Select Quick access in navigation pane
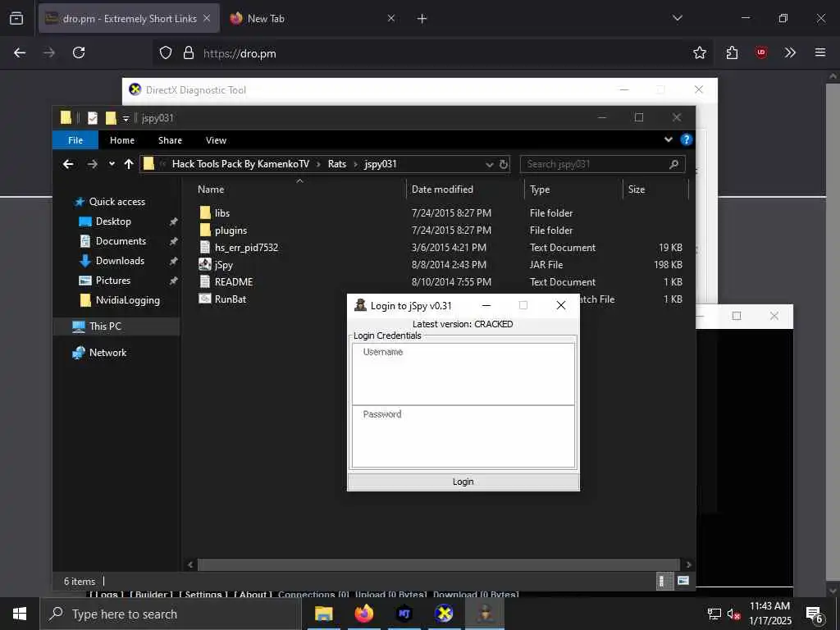Image resolution: width=840 pixels, height=630 pixels. [x=116, y=202]
